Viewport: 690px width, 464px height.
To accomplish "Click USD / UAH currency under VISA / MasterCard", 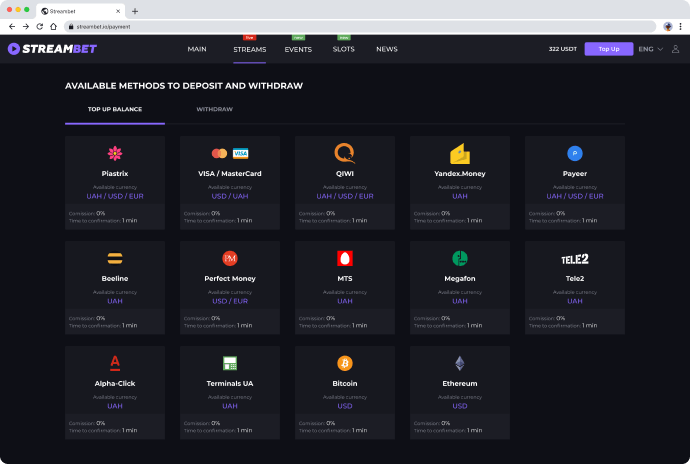I will (230, 196).
